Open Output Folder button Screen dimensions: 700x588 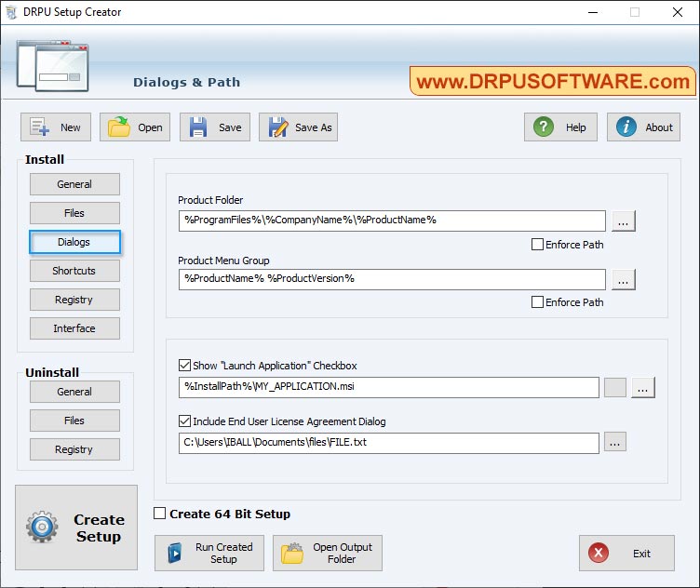coord(328,554)
